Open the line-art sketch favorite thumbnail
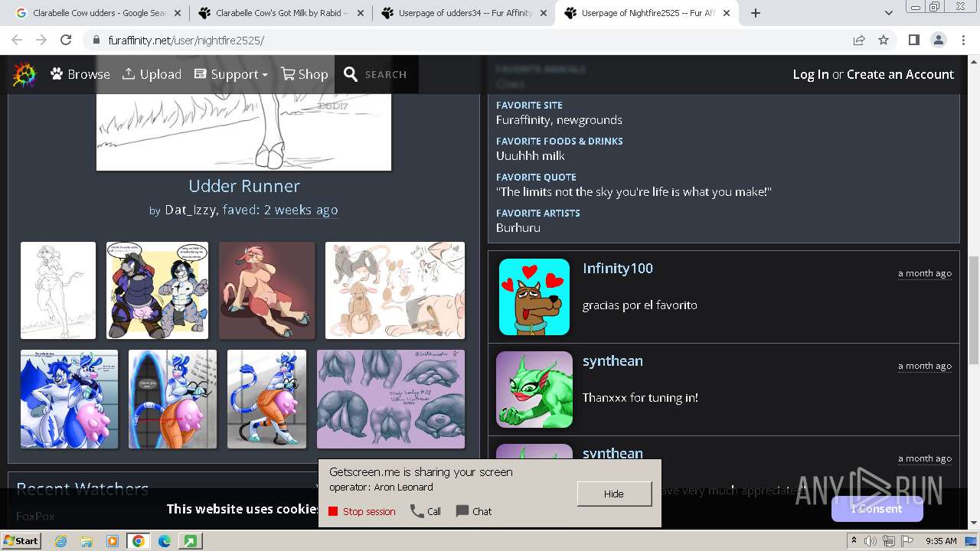The width and height of the screenshot is (980, 551). (58, 290)
